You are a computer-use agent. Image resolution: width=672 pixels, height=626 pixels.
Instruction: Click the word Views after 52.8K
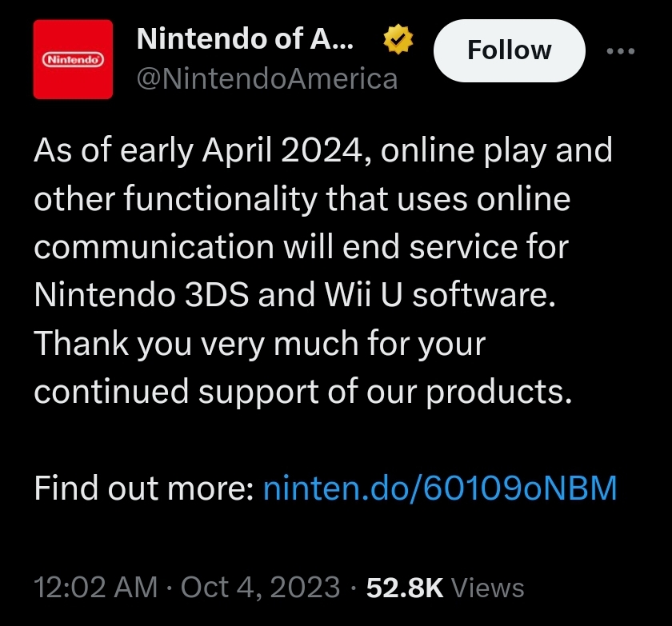488,588
